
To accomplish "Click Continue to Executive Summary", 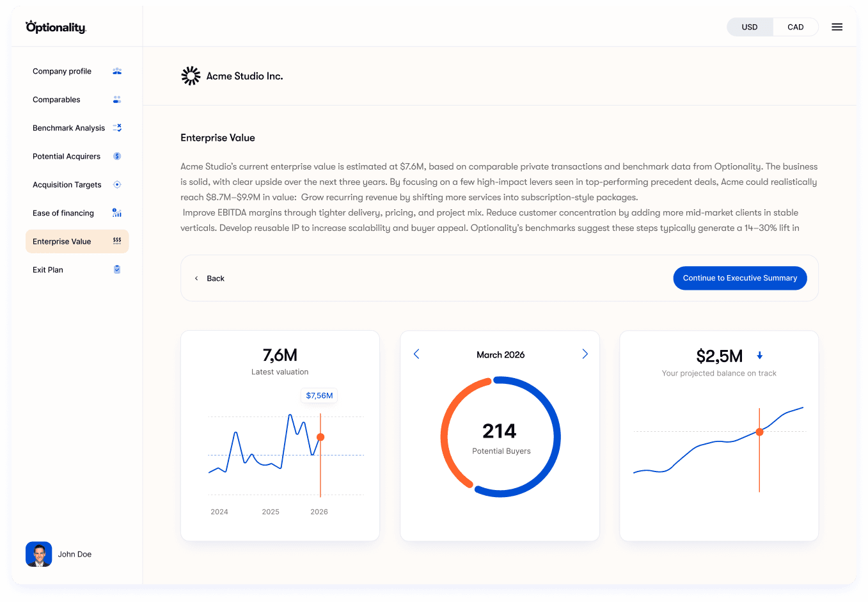I will coord(739,278).
